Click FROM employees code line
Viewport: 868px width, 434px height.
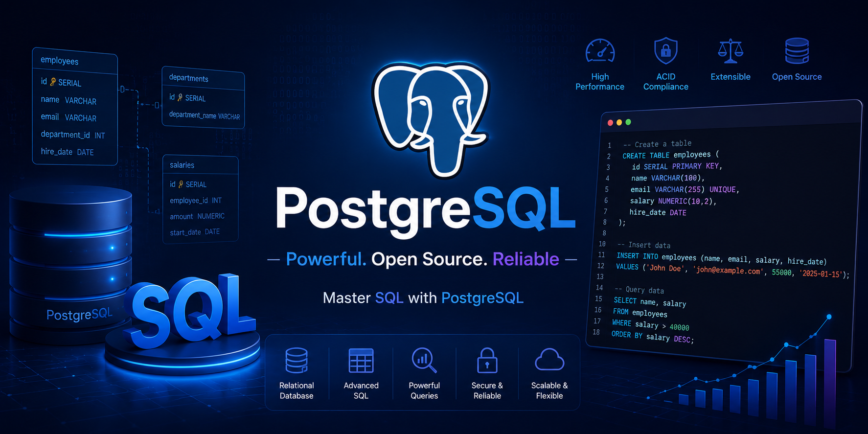640,313
